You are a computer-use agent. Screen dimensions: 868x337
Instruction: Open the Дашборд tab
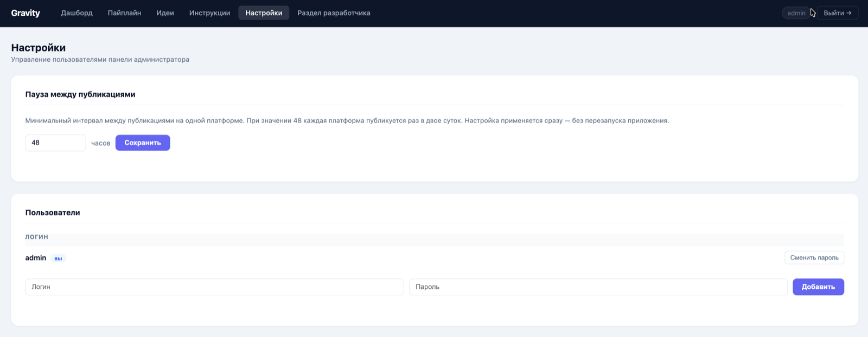point(76,13)
